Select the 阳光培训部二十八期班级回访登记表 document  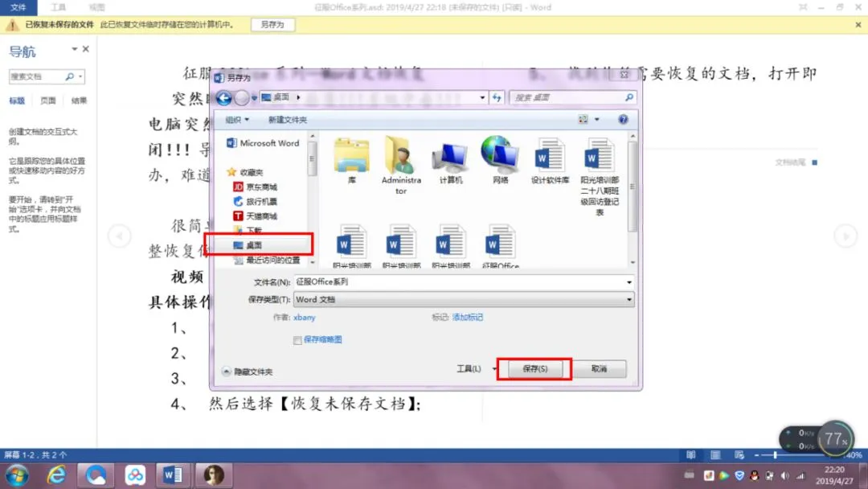600,177
